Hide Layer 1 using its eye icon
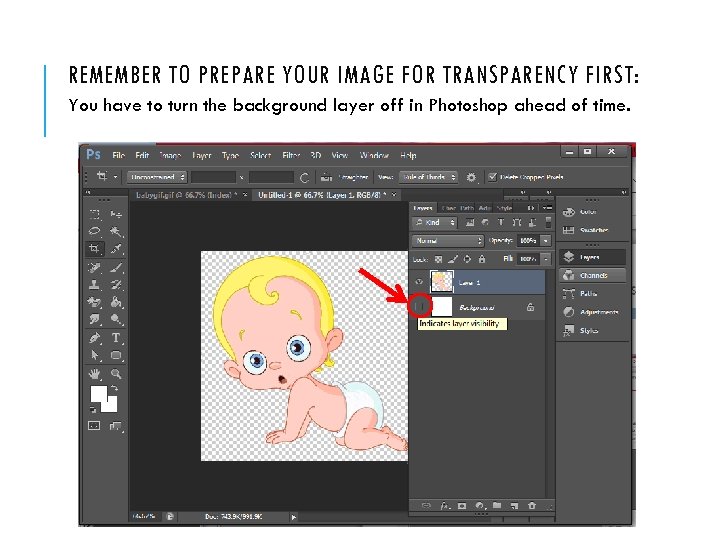The image size is (720, 540). 419,282
